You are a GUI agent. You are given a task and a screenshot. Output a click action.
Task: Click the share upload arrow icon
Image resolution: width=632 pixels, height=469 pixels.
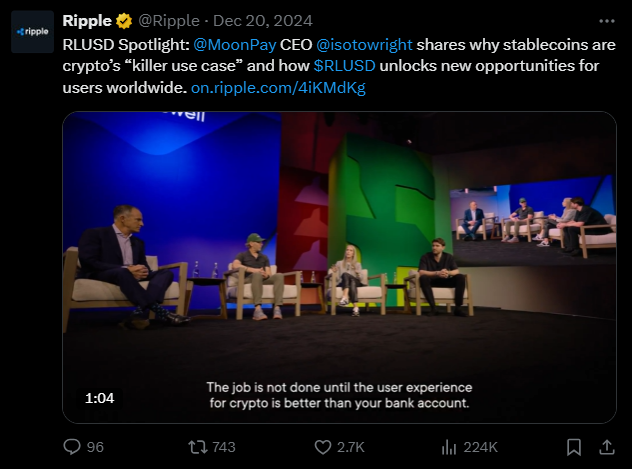click(606, 446)
